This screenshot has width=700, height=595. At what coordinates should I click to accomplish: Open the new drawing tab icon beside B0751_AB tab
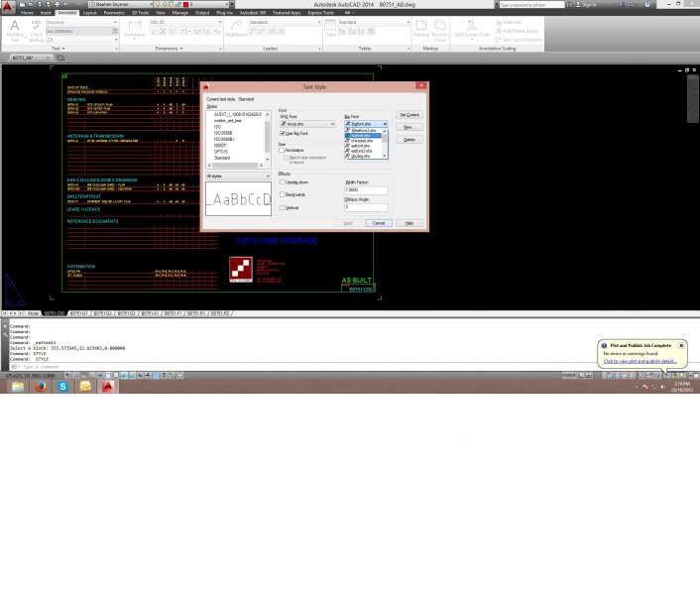[x=60, y=58]
